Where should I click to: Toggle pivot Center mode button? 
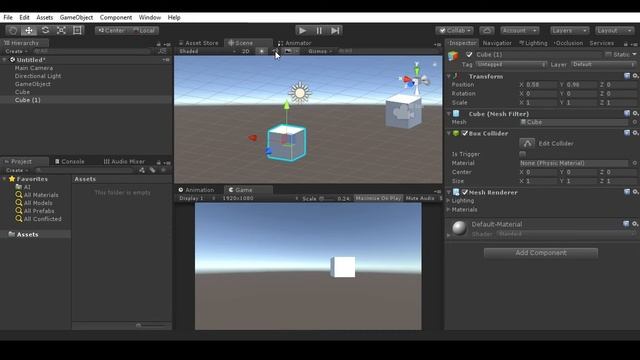click(111, 31)
